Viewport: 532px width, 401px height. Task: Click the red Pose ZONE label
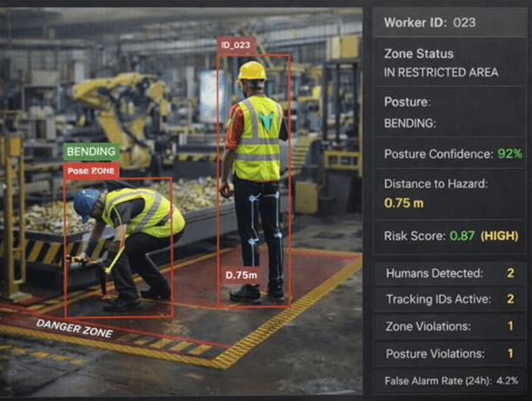click(x=90, y=170)
